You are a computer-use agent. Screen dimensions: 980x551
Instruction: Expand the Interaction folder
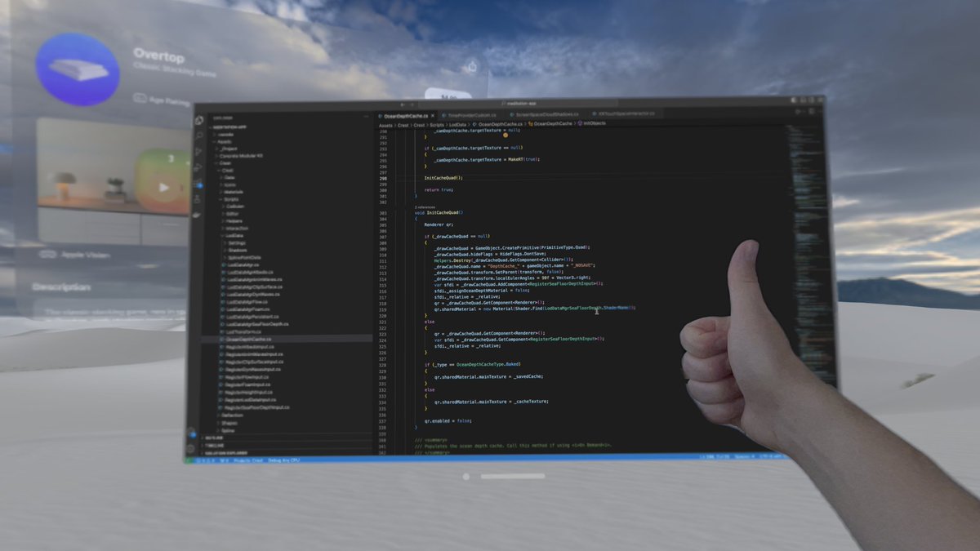236,229
